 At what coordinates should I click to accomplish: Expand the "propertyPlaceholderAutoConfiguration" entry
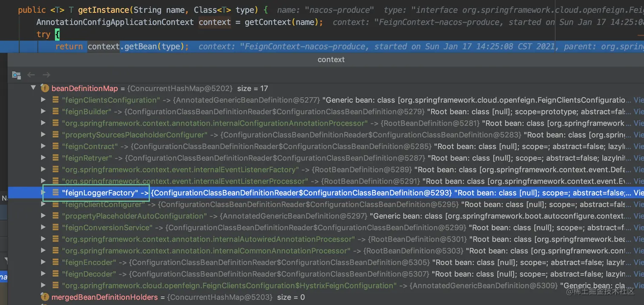[x=43, y=216]
